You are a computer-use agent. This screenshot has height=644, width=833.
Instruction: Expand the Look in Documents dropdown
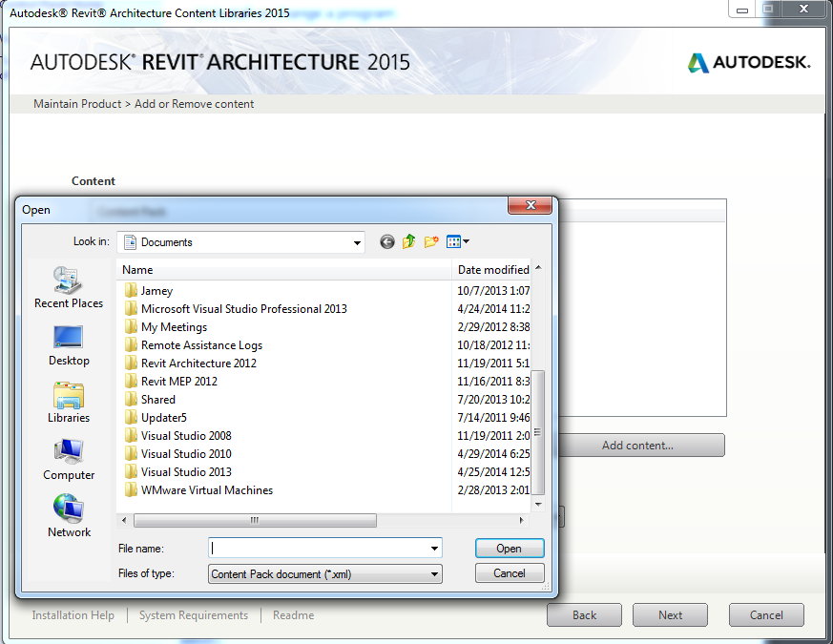[x=356, y=242]
